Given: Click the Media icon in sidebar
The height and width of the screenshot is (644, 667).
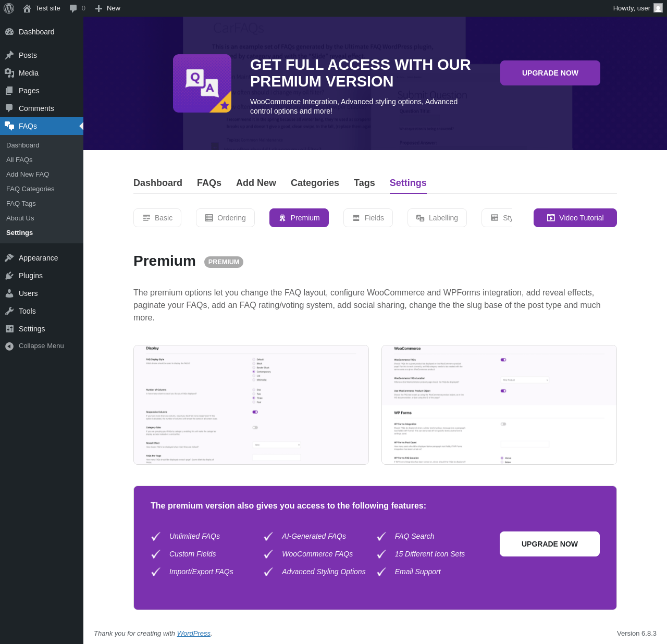Looking at the screenshot, I should tap(9, 73).
